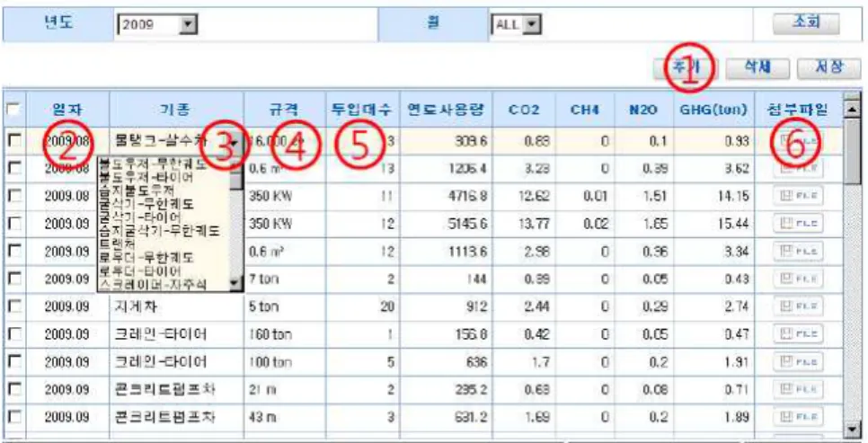Image resolution: width=868 pixels, height=443 pixels.
Task: Click the 첨부파일 column header
Action: point(798,111)
